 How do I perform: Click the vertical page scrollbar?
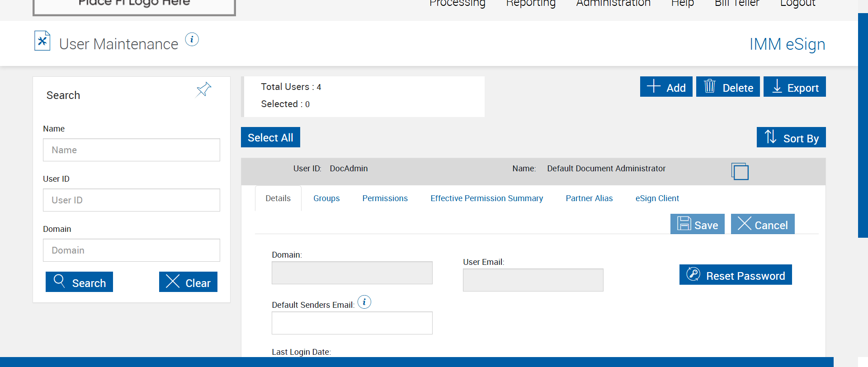point(863,125)
